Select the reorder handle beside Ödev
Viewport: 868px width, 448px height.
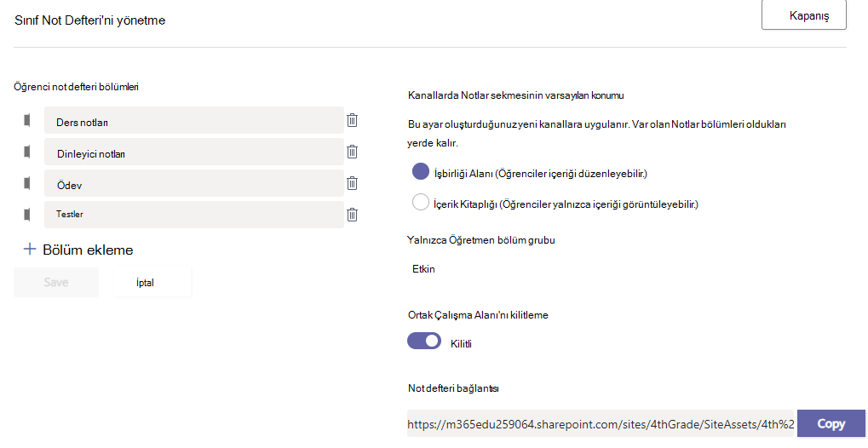tap(27, 183)
